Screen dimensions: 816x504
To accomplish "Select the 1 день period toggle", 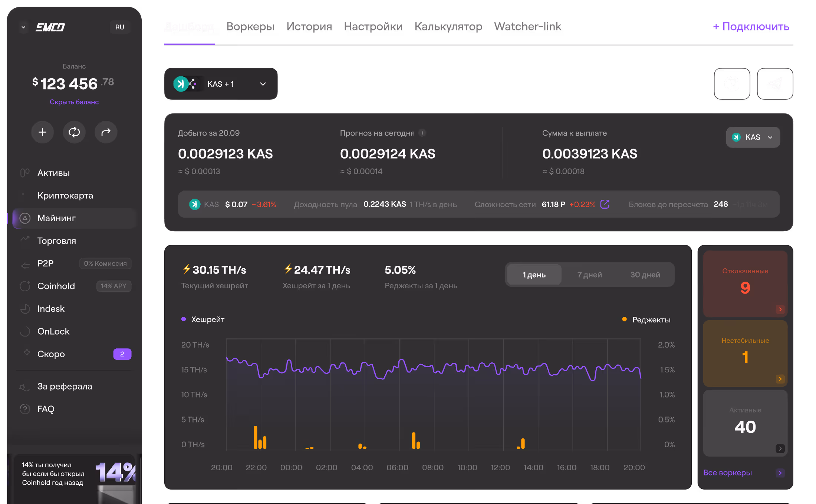I will (x=534, y=275).
